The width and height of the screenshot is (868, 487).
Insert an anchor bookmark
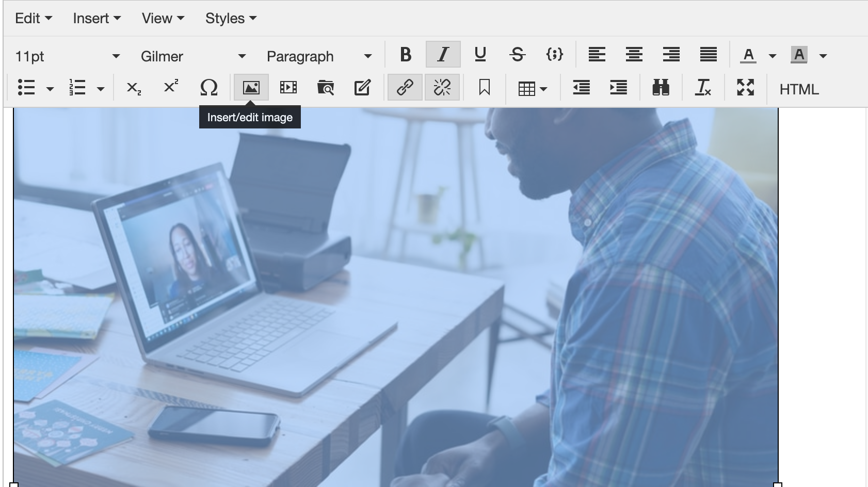[x=484, y=88]
